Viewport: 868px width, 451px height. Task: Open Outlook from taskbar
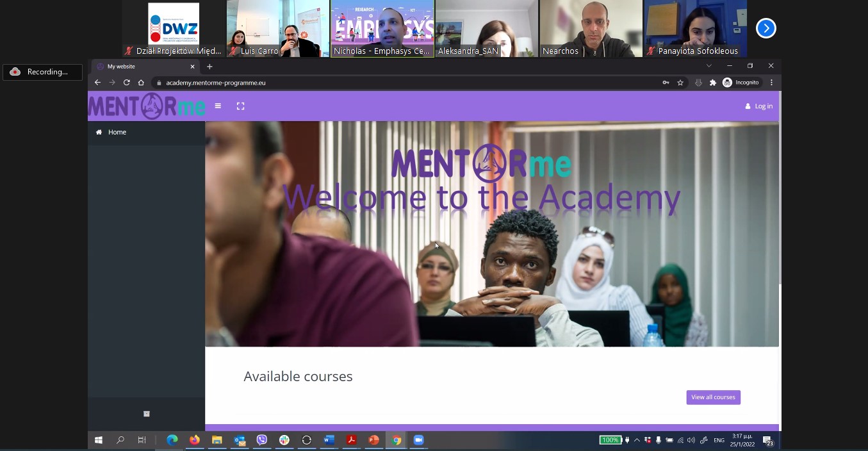[240, 440]
